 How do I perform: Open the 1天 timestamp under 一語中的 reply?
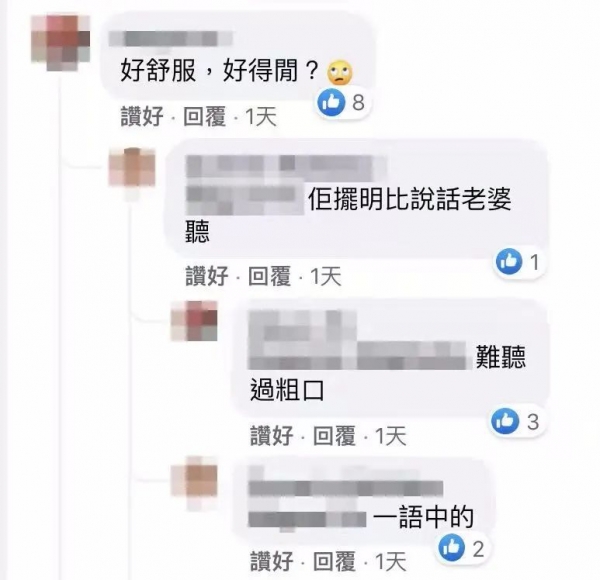391,561
